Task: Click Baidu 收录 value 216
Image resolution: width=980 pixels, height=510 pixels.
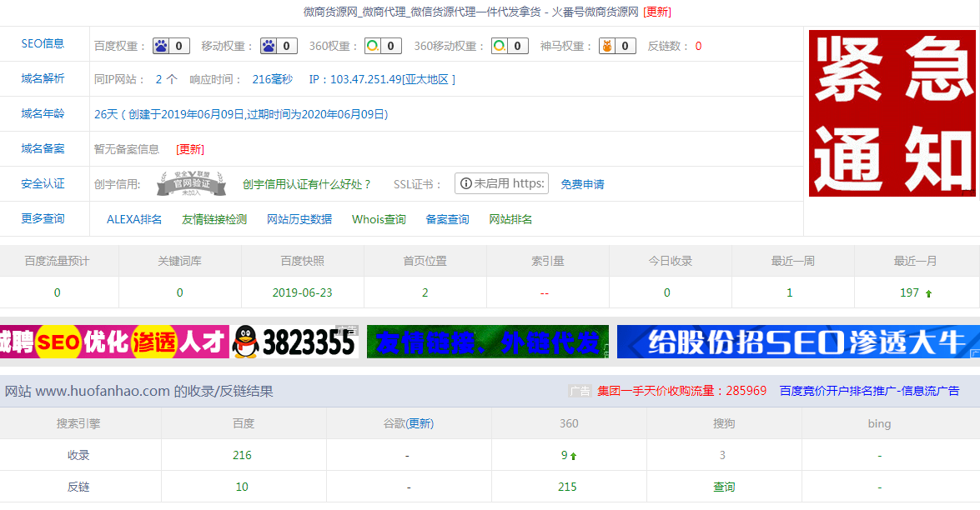Action: [242, 455]
